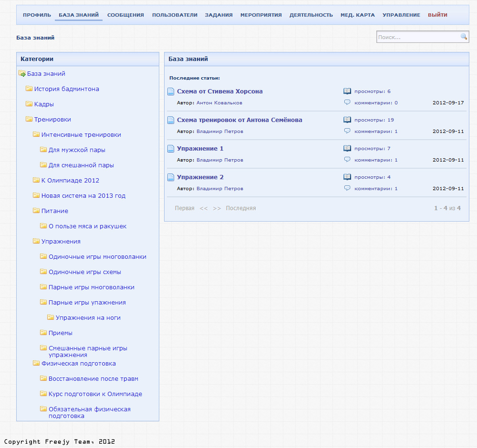Click the document icon beside Упражнение 2

click(x=171, y=177)
